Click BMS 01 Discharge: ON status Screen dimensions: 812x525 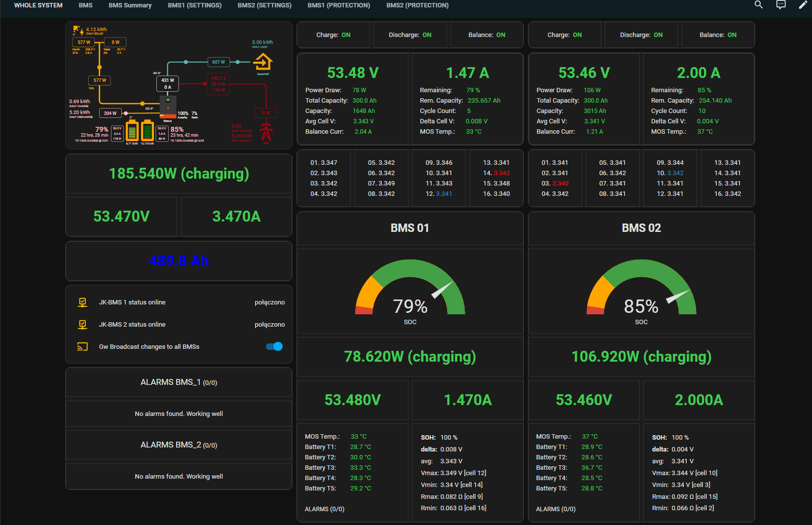pyautogui.click(x=410, y=35)
